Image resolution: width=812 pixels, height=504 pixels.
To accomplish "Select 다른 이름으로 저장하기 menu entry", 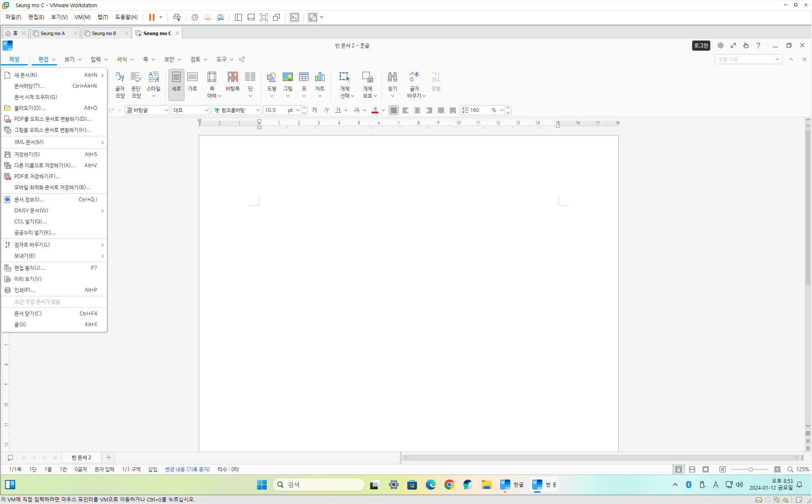I will click(45, 165).
